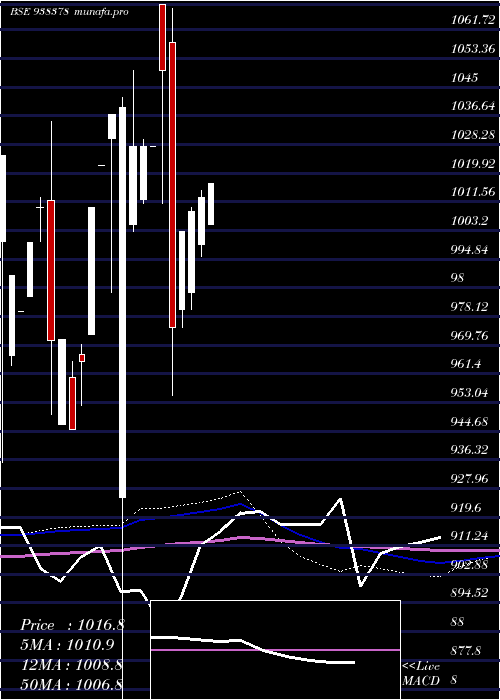This screenshot has height=700, width=500.
Task: Click the 1019.92 price level label
Action: [473, 163]
